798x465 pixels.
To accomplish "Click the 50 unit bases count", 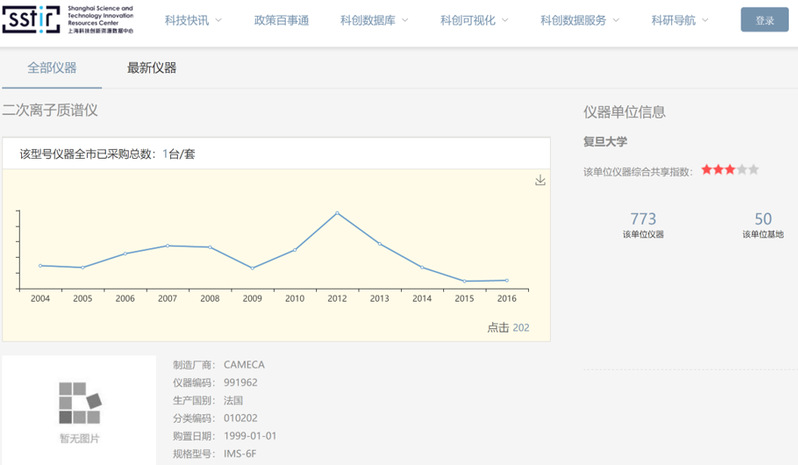I will click(763, 219).
